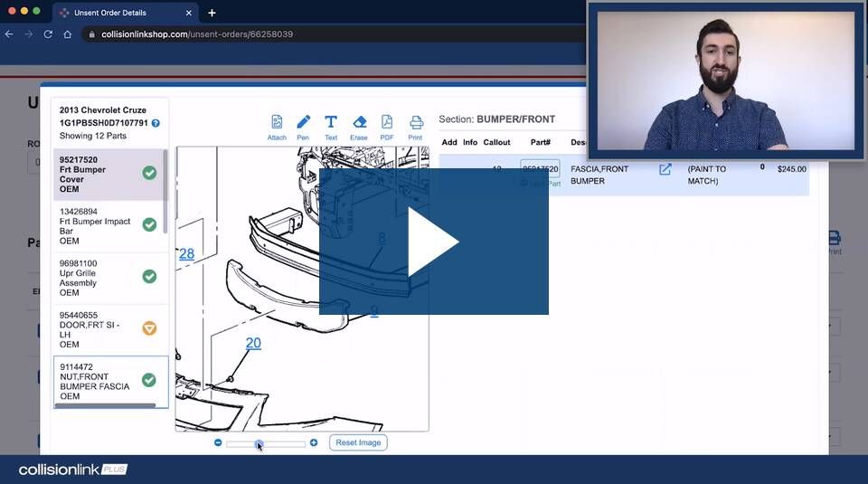Screen dimensions: 868x484
Task: Click the VIN info help icon
Action: pyautogui.click(x=156, y=123)
